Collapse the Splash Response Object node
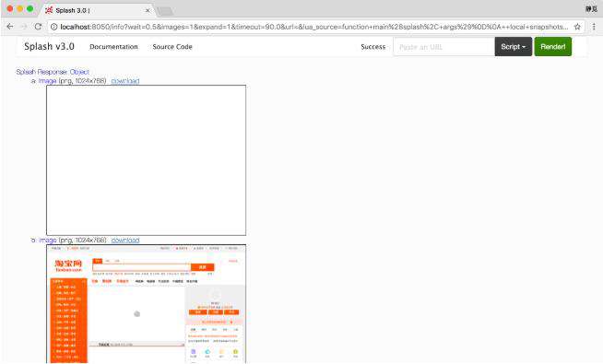Viewport: 603px width, 364px height. point(53,72)
